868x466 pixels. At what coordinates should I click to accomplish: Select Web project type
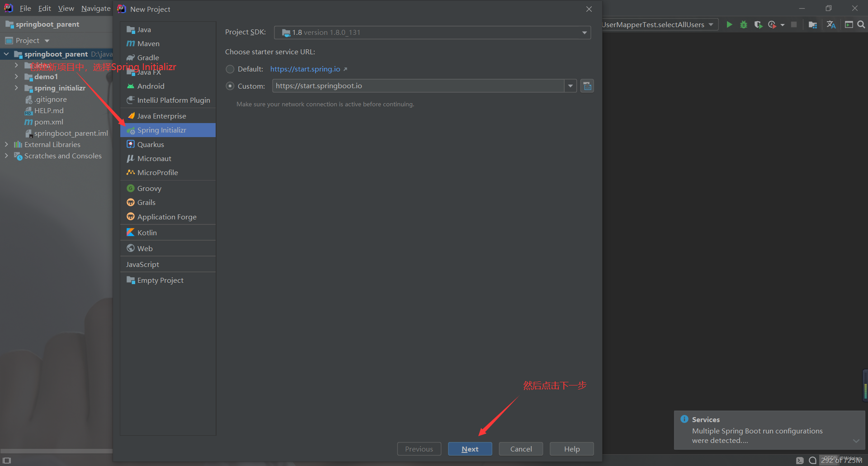click(x=168, y=248)
